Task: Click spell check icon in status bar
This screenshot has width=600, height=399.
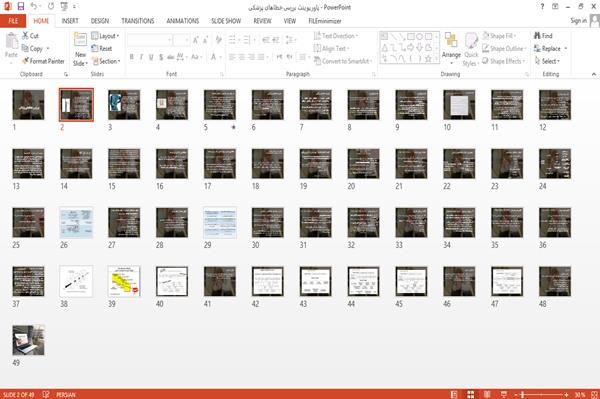Action: click(x=46, y=394)
